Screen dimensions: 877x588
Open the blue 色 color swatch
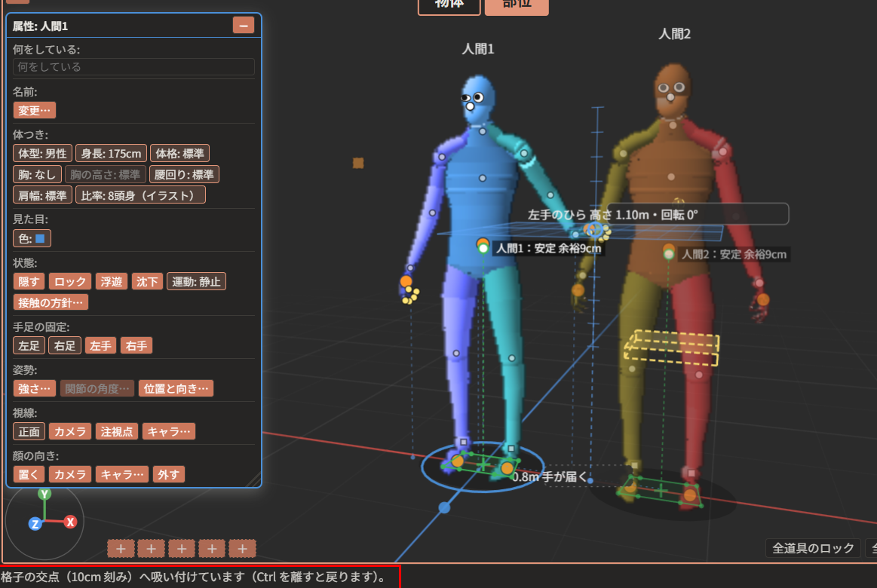32,239
